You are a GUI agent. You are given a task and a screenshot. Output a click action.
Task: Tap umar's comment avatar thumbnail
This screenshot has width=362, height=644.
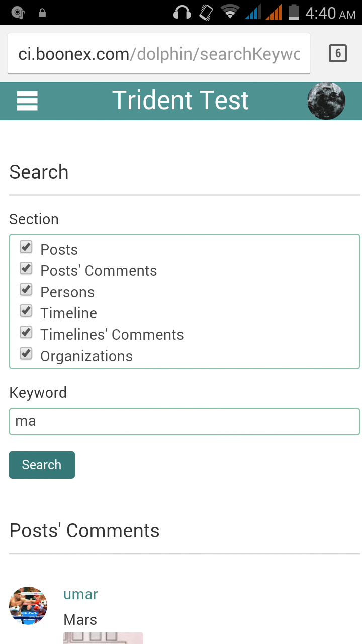tap(28, 605)
